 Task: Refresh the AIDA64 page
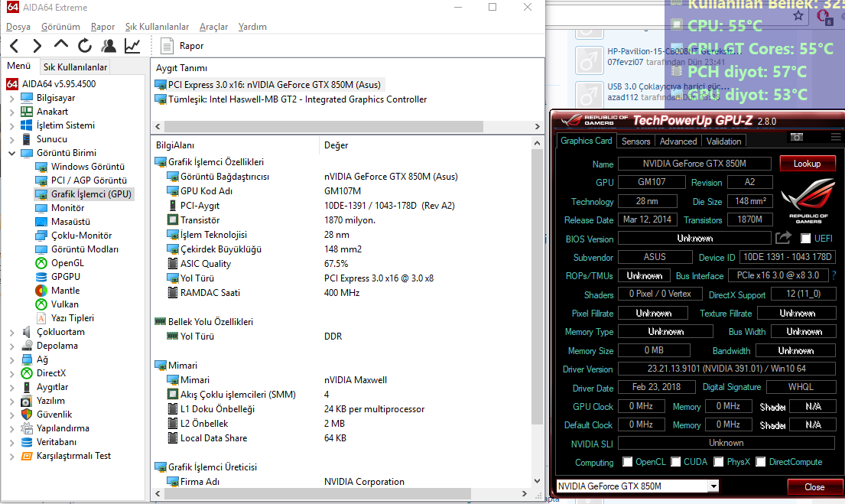[x=85, y=47]
